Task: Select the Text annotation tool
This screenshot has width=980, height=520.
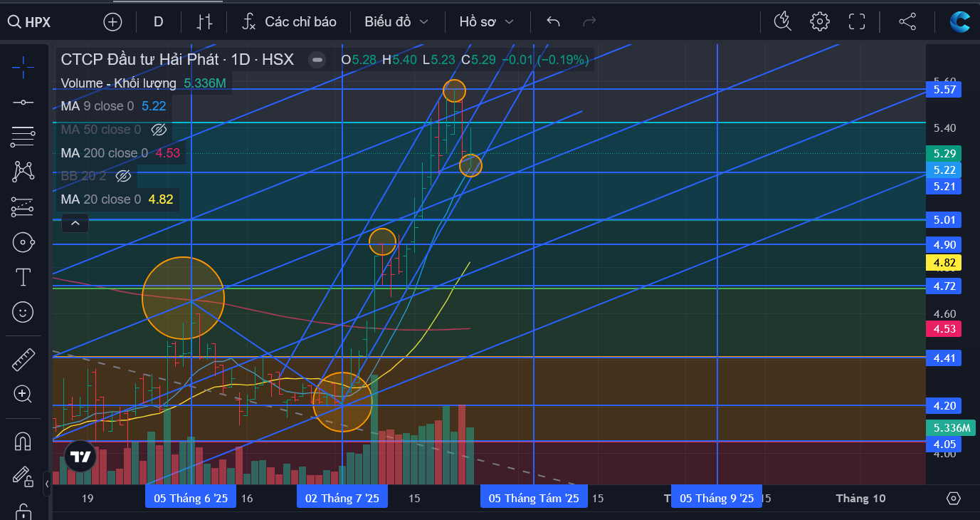Action: (23, 277)
